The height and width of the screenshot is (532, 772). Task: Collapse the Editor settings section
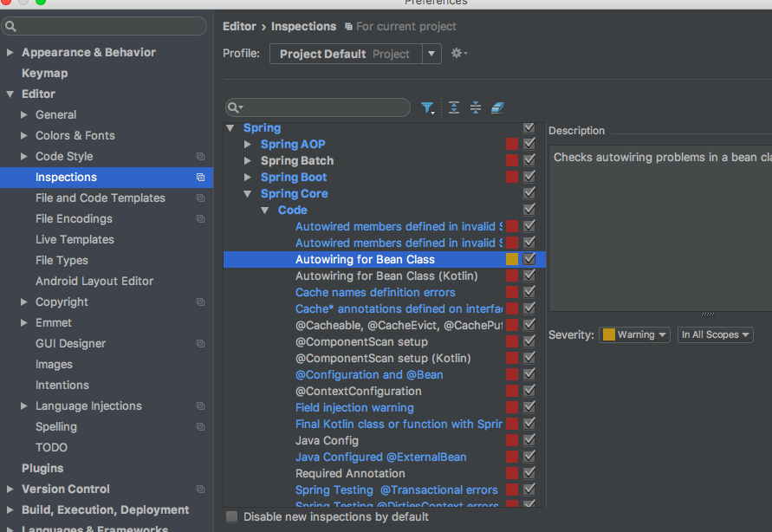click(10, 94)
